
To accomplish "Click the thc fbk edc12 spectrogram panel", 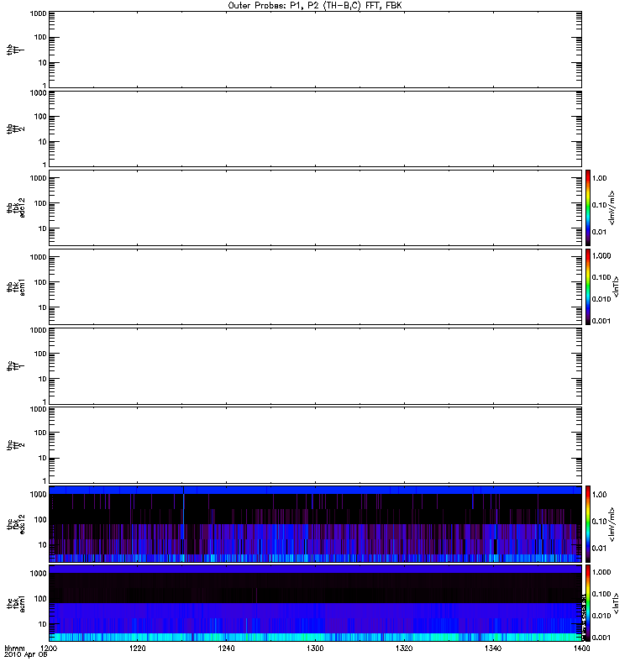I will click(315, 523).
